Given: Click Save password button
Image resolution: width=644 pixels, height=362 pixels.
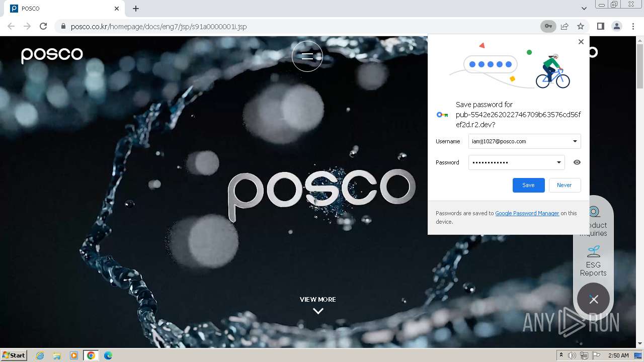Looking at the screenshot, I should [x=528, y=185].
